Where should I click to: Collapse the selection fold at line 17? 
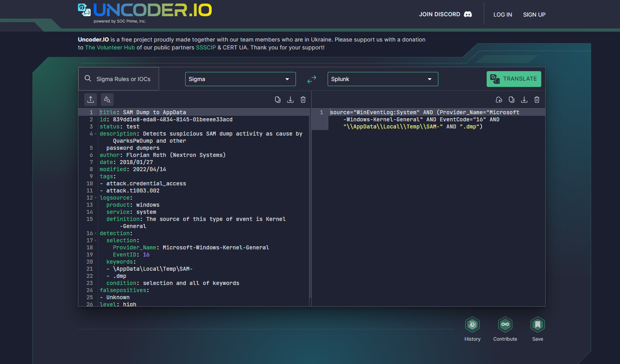click(x=96, y=241)
